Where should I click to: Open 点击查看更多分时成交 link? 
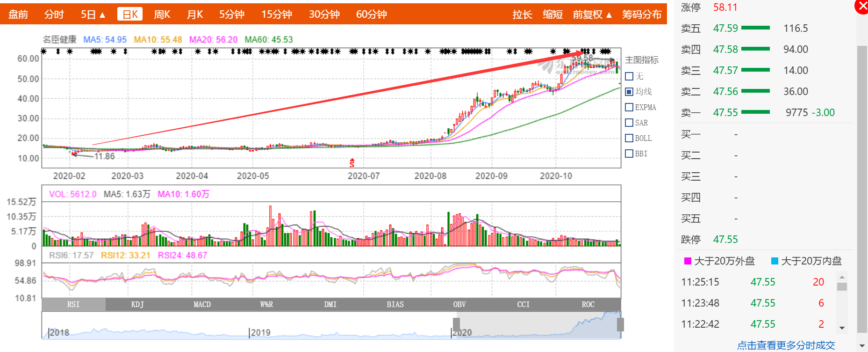[786, 345]
